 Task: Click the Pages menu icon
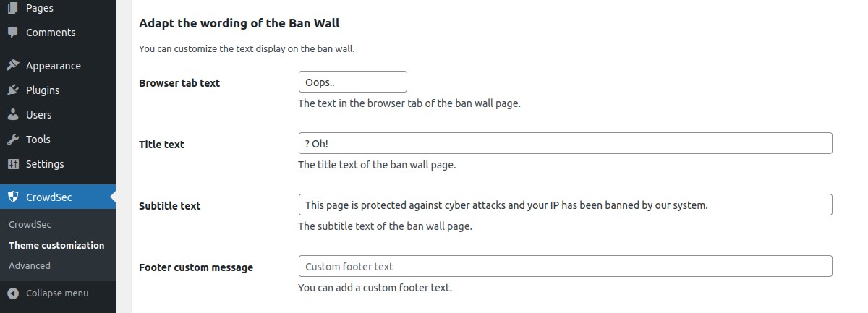click(13, 8)
